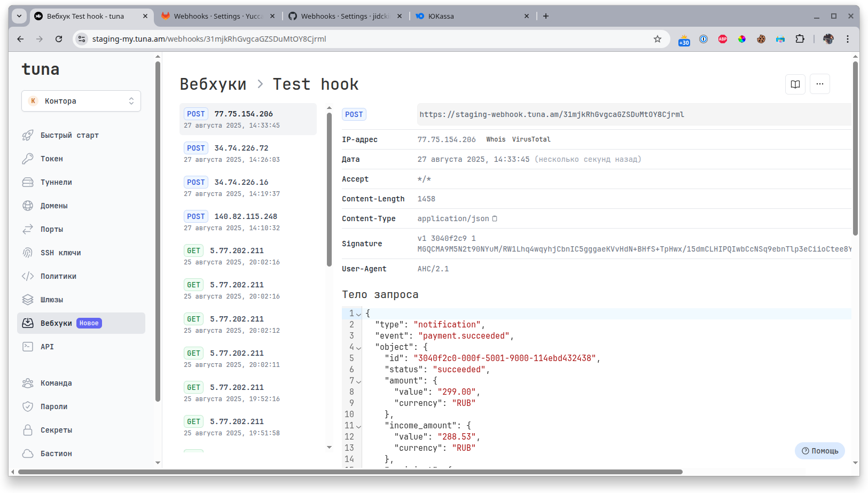Image resolution: width=868 pixels, height=493 pixels.
Task: Open Домены section
Action: pos(81,206)
